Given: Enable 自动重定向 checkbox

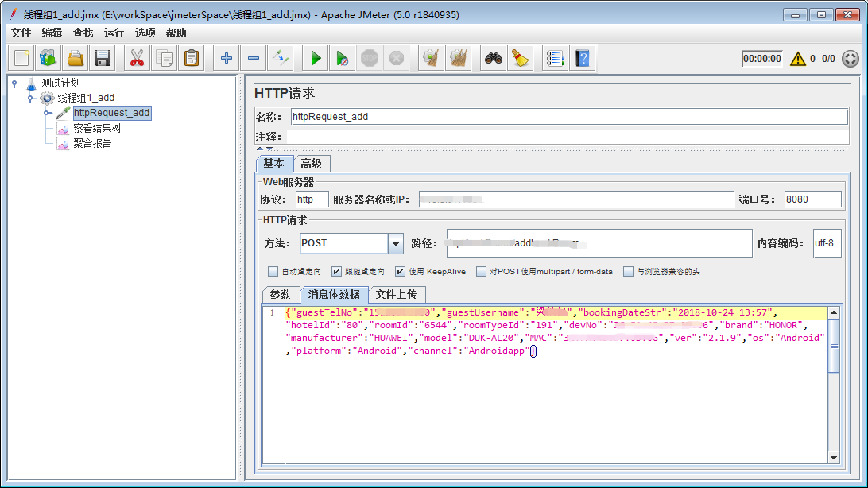Looking at the screenshot, I should coord(273,272).
